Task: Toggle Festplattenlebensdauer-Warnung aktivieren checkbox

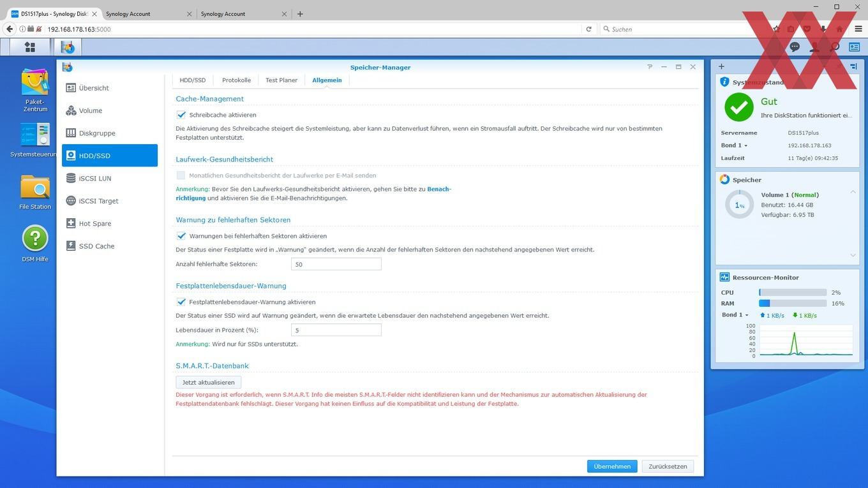Action: pyautogui.click(x=181, y=302)
